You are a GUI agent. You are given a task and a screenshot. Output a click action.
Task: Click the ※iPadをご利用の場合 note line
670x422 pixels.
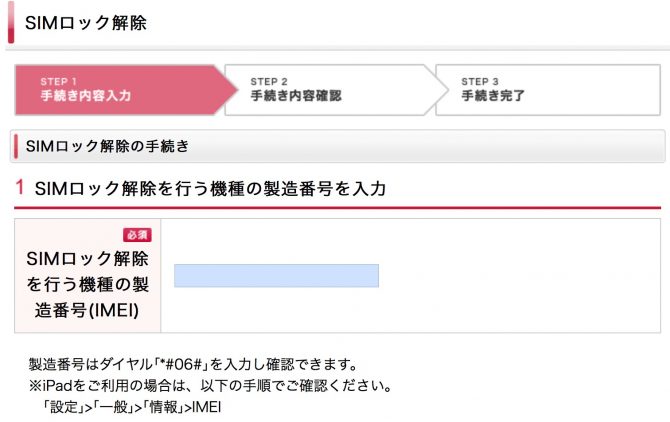[x=210, y=385]
